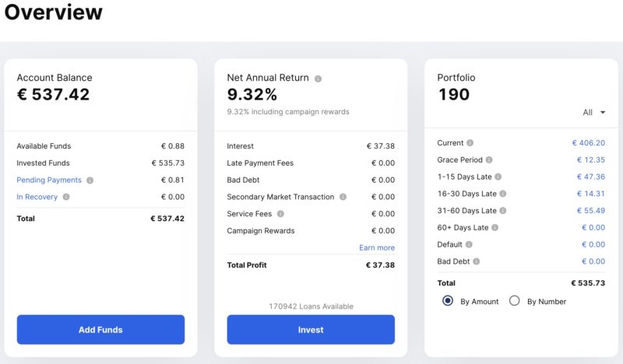Click the Current amount € 406.20
This screenshot has height=364, width=623.
588,143
